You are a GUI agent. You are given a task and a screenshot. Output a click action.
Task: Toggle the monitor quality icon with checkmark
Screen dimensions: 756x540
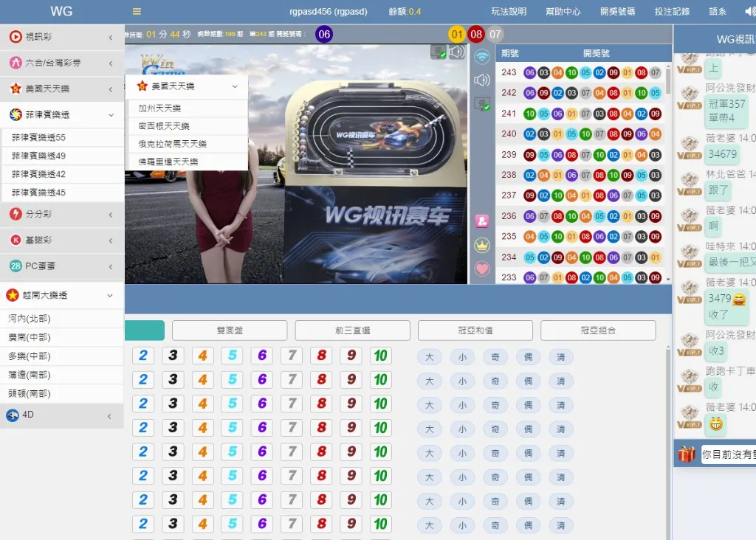click(482, 104)
